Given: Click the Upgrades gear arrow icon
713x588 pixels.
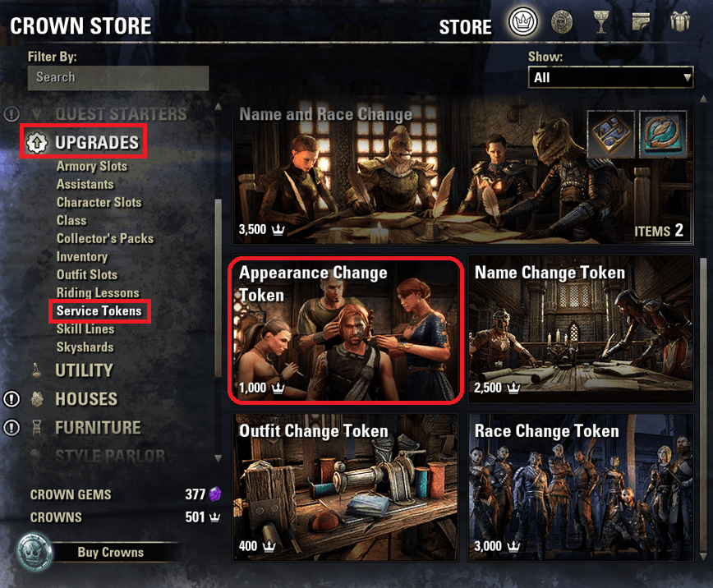Looking at the screenshot, I should [37, 142].
